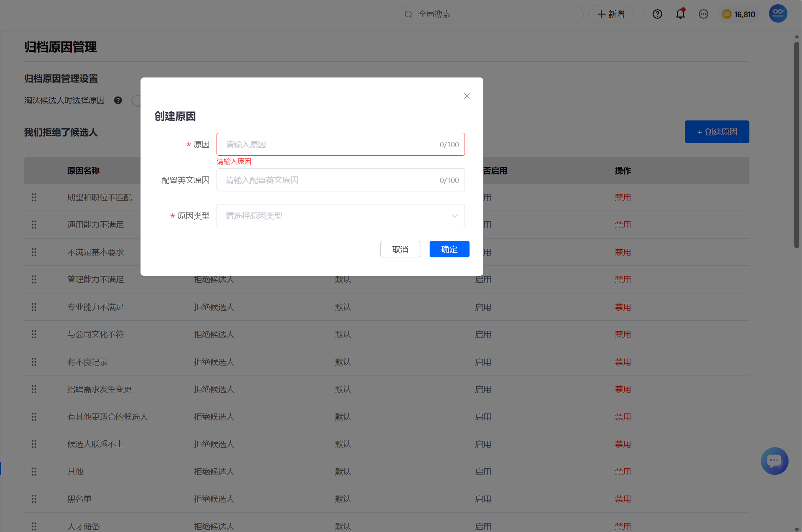
Task: Click the 候选人联系不上 reason name
Action: [95, 444]
